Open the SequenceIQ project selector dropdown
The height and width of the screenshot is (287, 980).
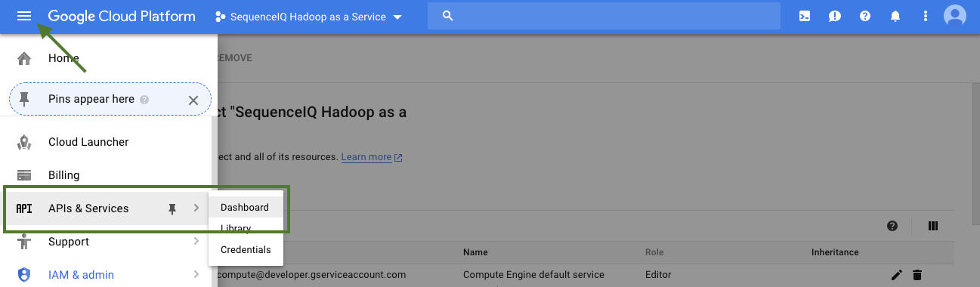coord(309,17)
